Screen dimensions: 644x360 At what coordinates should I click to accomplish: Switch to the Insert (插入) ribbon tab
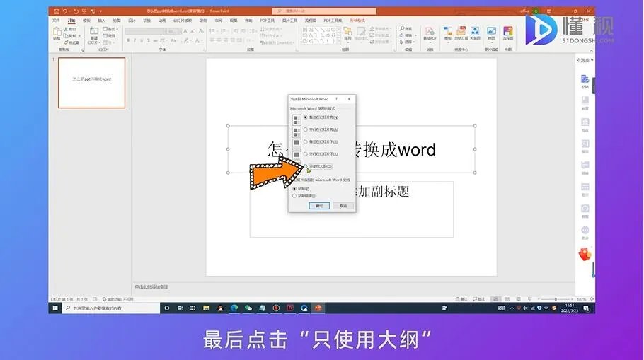[101, 20]
